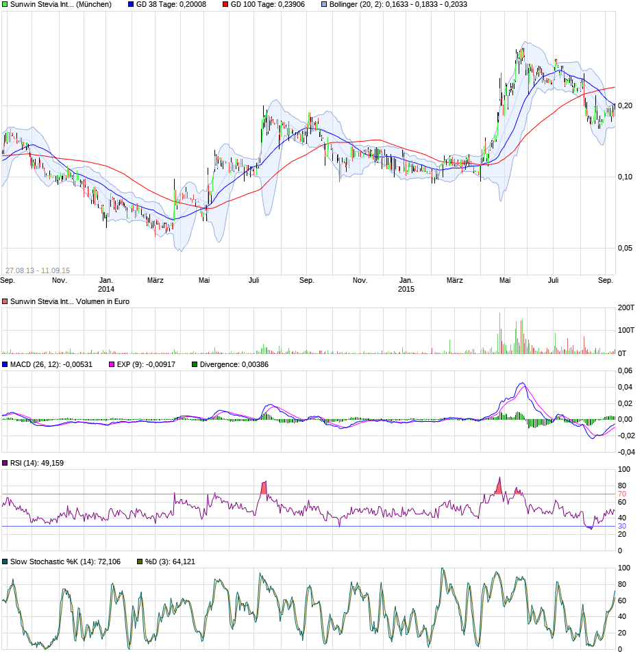Viewport: 644px width, 656px height.
Task: Click the 'EXP (9): -0,00917' label
Action: 146,365
